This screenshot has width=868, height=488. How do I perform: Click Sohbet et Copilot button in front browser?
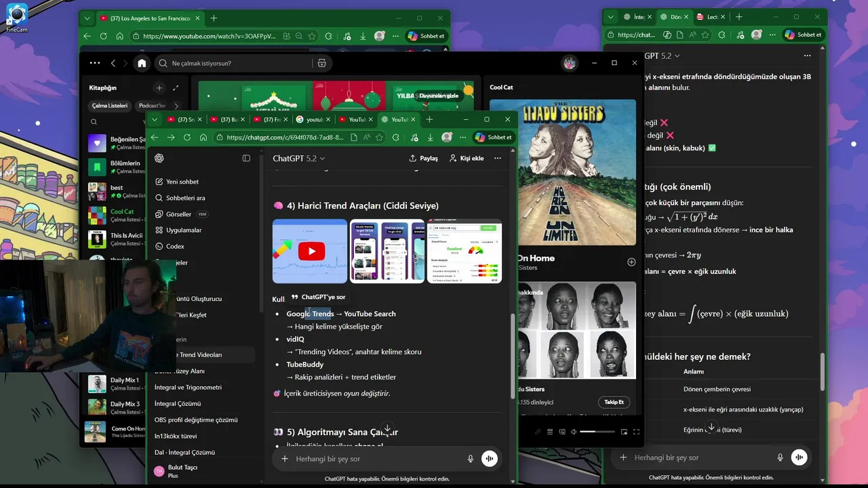click(x=494, y=137)
